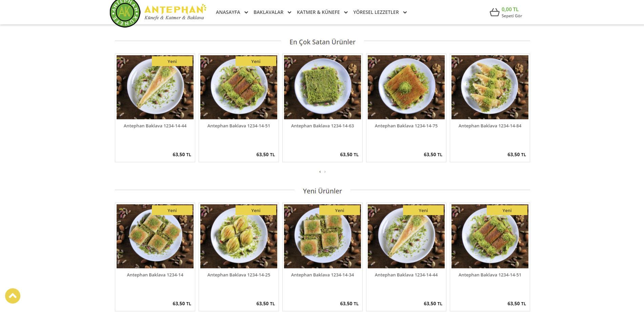The height and width of the screenshot is (312, 644).
Task: Open the Yöresel Lezzetler menu item
Action: (376, 12)
